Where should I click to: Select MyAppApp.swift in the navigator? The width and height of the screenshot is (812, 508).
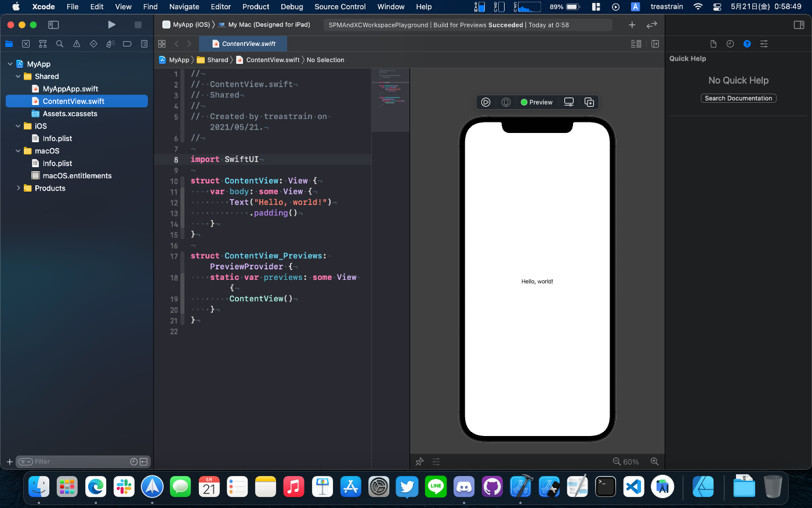70,89
